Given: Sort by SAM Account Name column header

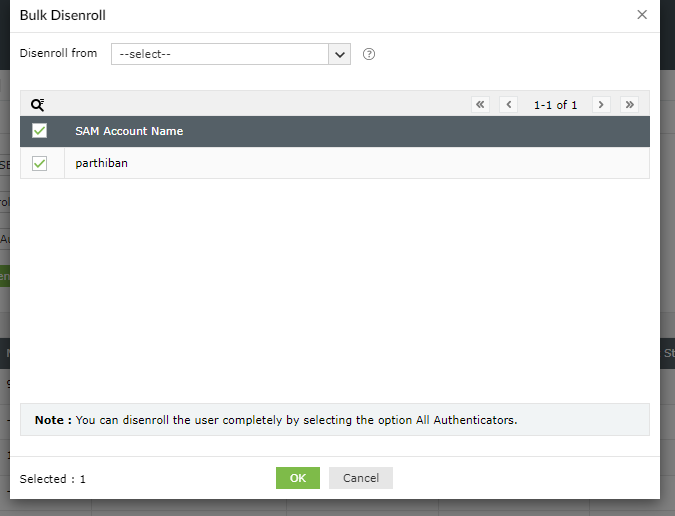Looking at the screenshot, I should pyautogui.click(x=129, y=131).
